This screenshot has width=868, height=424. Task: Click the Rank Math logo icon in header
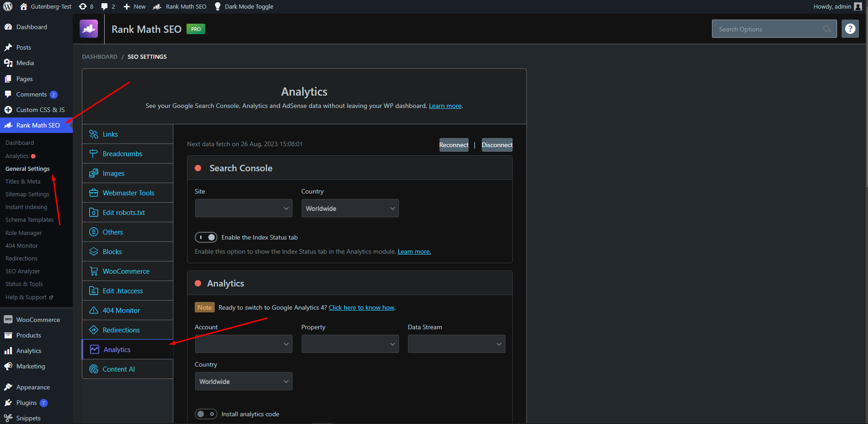coord(89,29)
